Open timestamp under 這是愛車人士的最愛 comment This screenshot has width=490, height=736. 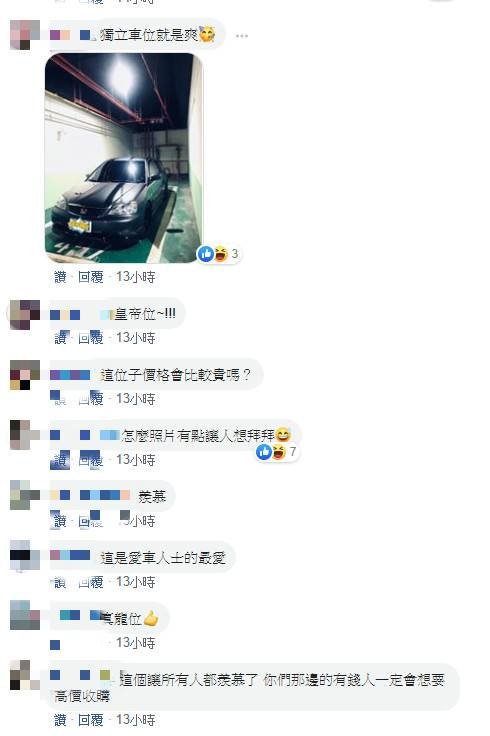point(135,582)
